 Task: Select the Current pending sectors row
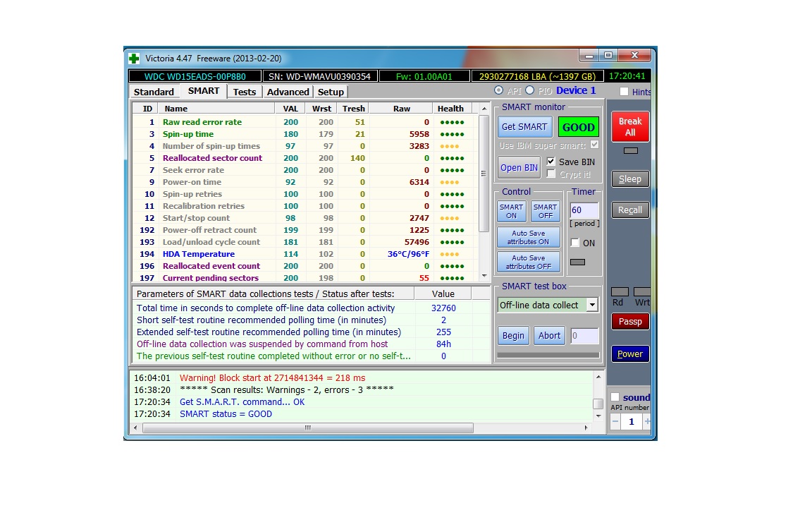coord(305,277)
